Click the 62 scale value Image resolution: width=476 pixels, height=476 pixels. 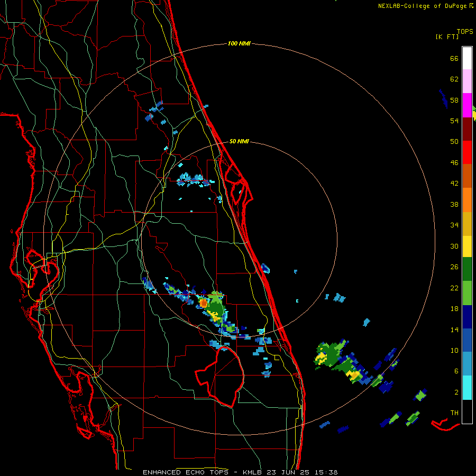point(454,79)
